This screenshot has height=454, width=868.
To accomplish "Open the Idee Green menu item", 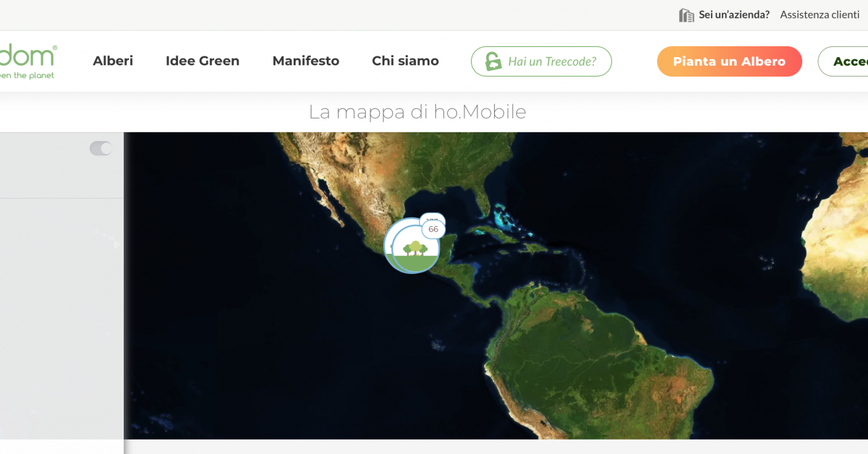I will pos(203,61).
